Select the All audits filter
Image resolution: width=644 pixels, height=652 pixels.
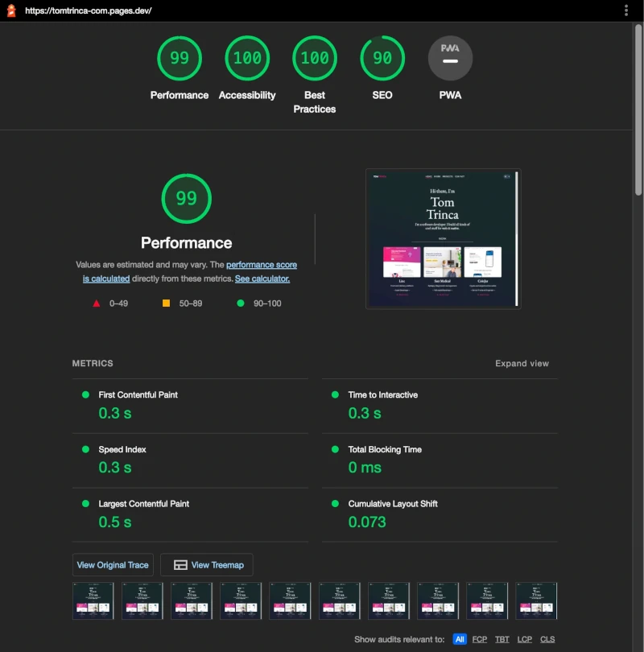coord(460,639)
